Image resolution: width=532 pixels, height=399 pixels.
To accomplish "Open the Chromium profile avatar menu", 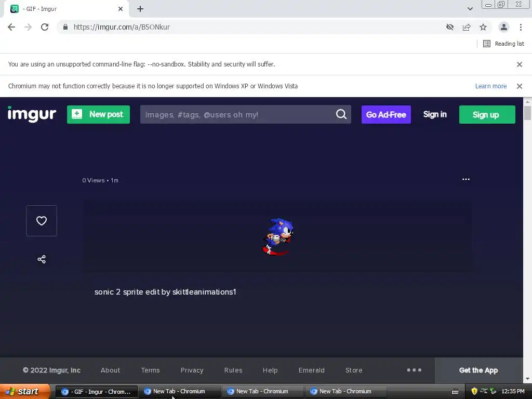I will coord(504,27).
